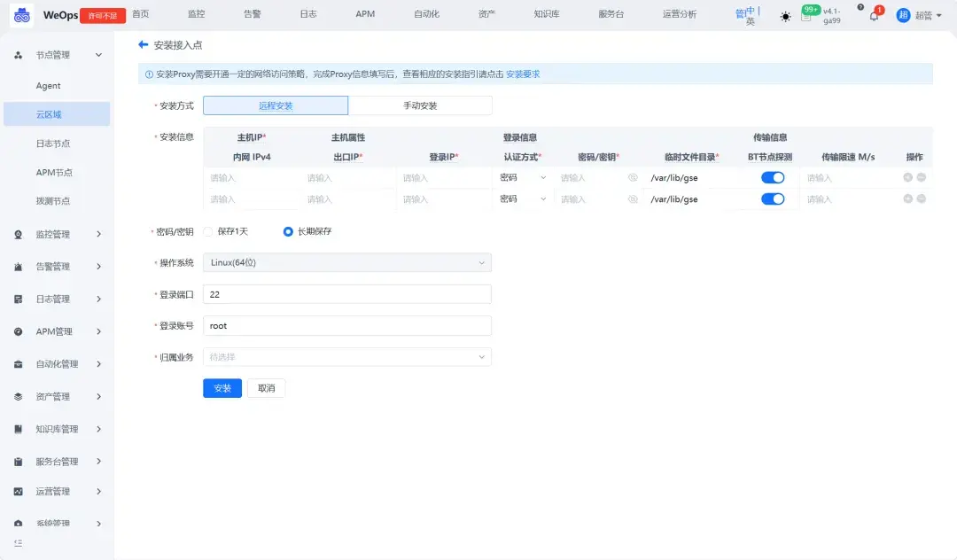Screen dimensions: 957x560
Task: Click the WeOps logo icon
Action: pyautogui.click(x=22, y=15)
